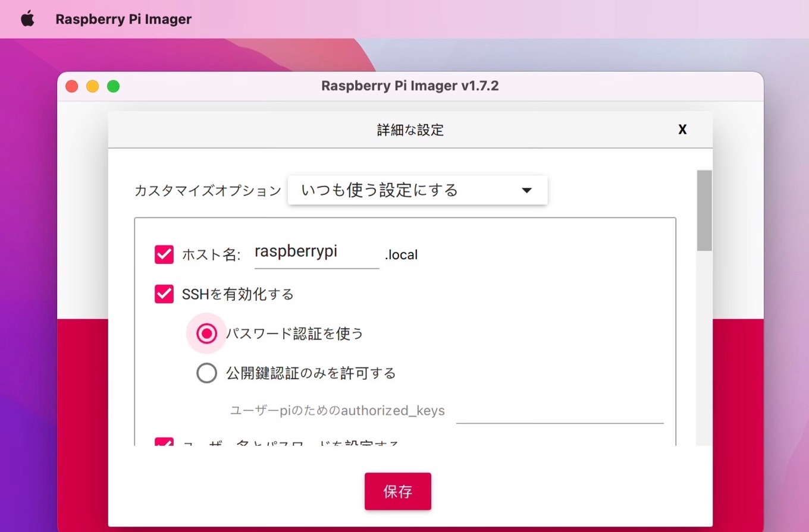Click the ユーザーpiのためのauthorized_keys label
Image resolution: width=809 pixels, height=532 pixels.
tap(337, 411)
